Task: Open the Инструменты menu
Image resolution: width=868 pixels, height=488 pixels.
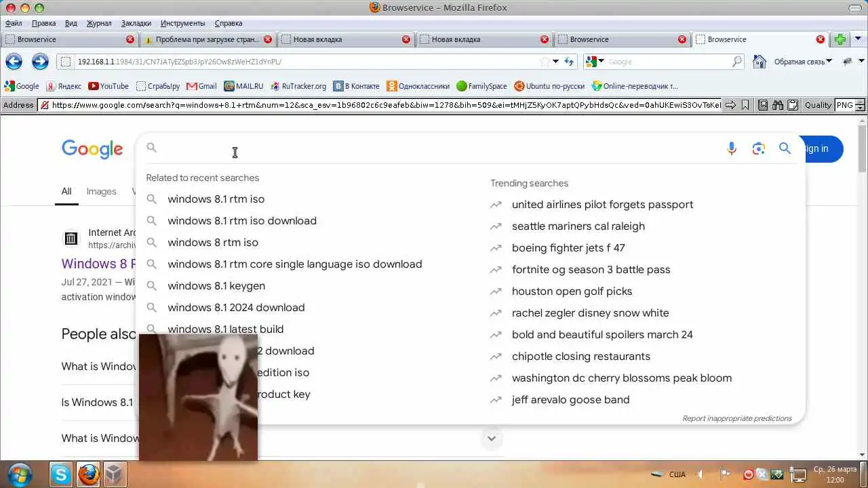Action: [182, 23]
